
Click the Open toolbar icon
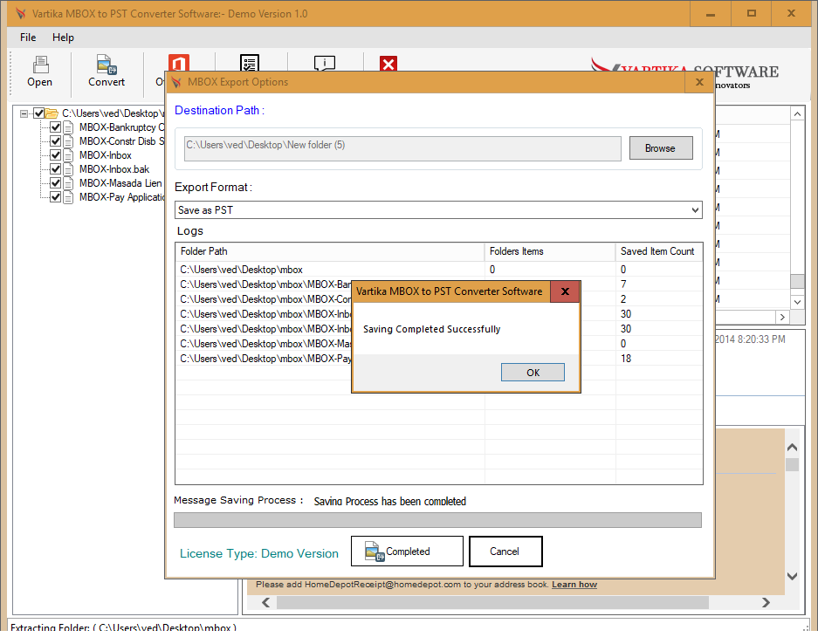click(40, 65)
